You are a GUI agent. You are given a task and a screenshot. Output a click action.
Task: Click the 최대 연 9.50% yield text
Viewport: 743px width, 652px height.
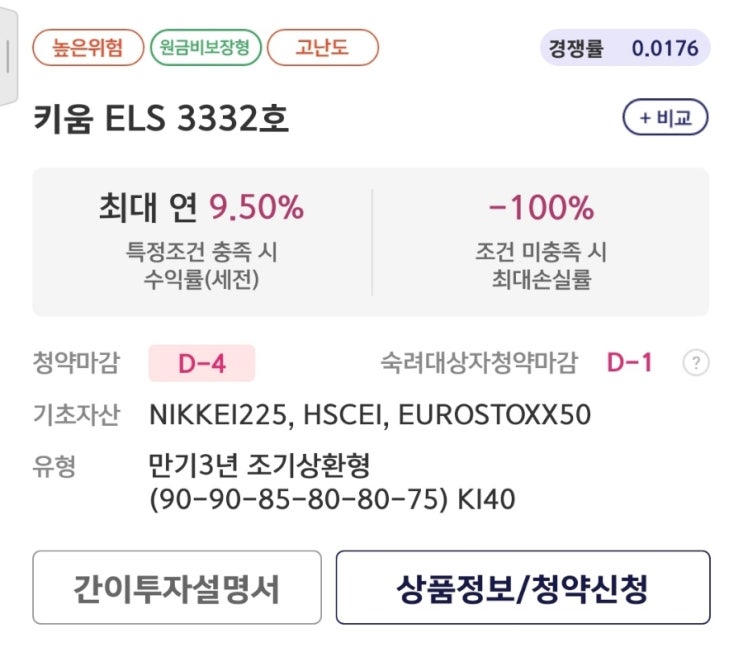pos(201,207)
